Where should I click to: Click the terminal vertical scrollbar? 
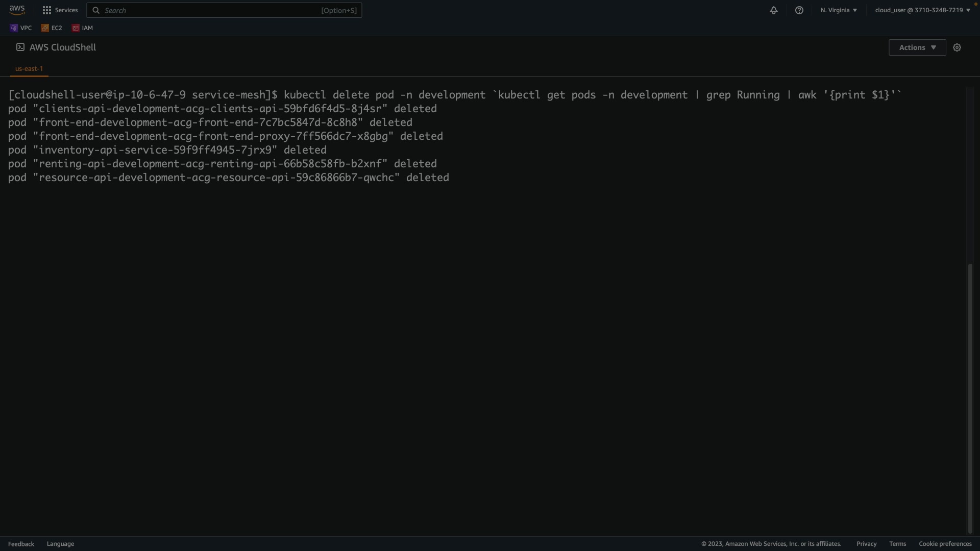970,398
